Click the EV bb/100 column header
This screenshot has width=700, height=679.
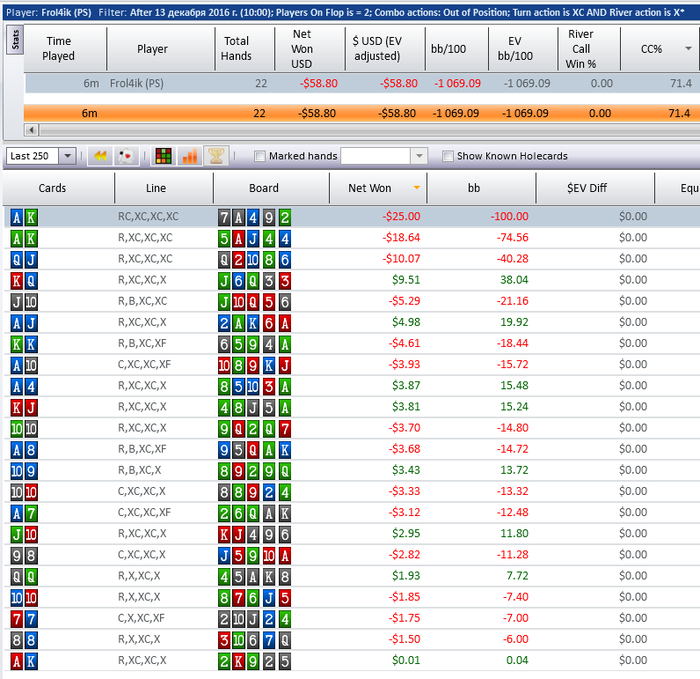[523, 48]
